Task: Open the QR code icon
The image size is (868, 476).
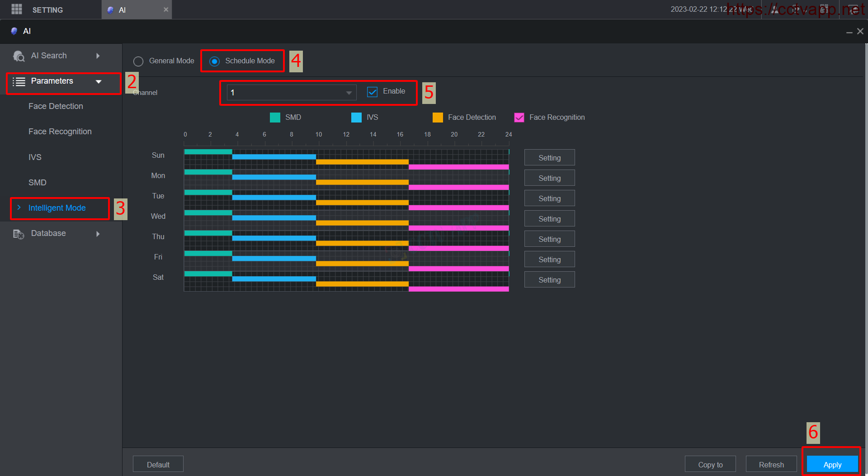Action: (824, 9)
